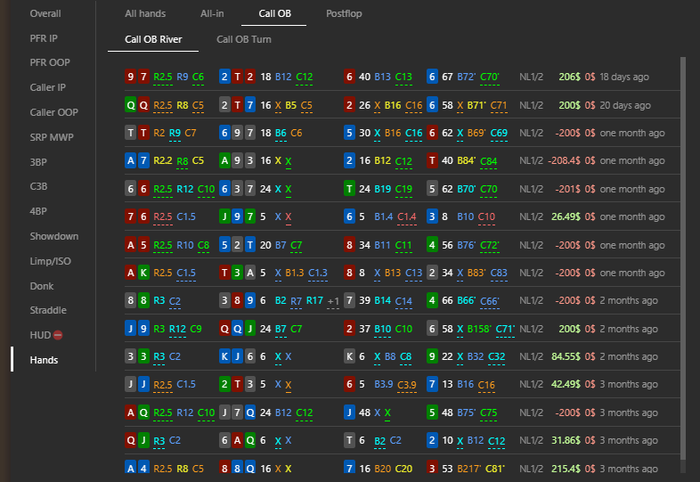Click the C1.4 turn call action

click(407, 217)
